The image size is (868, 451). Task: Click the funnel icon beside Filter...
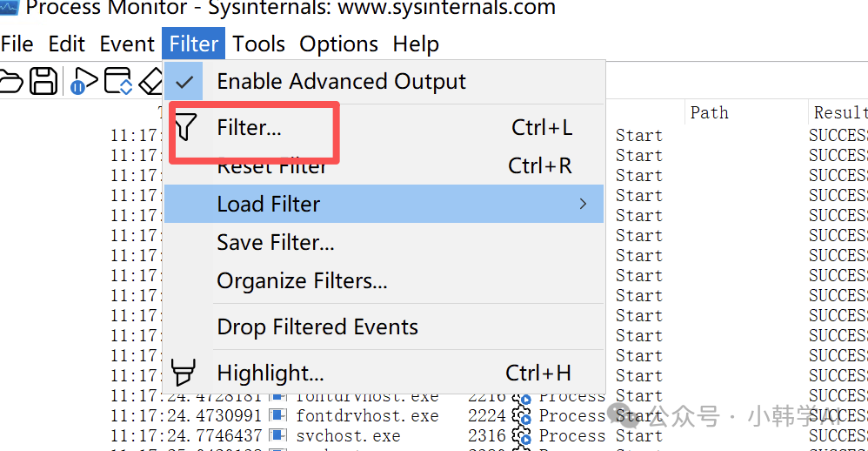tap(184, 127)
